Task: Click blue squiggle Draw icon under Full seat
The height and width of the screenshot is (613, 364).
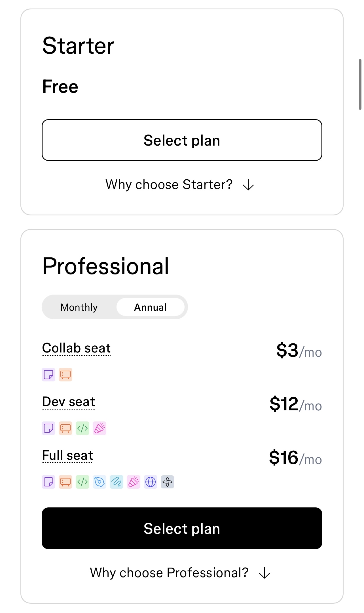Action: [x=117, y=482]
